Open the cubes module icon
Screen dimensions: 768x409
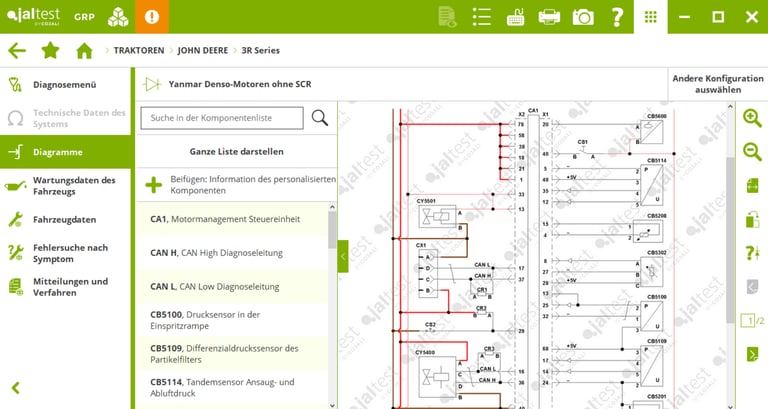click(x=118, y=17)
